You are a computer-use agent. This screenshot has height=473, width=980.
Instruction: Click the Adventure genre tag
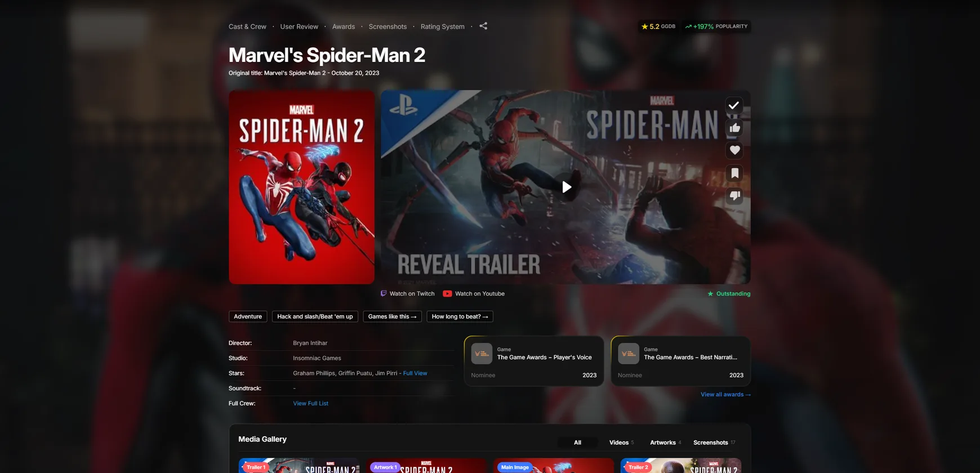click(x=248, y=316)
